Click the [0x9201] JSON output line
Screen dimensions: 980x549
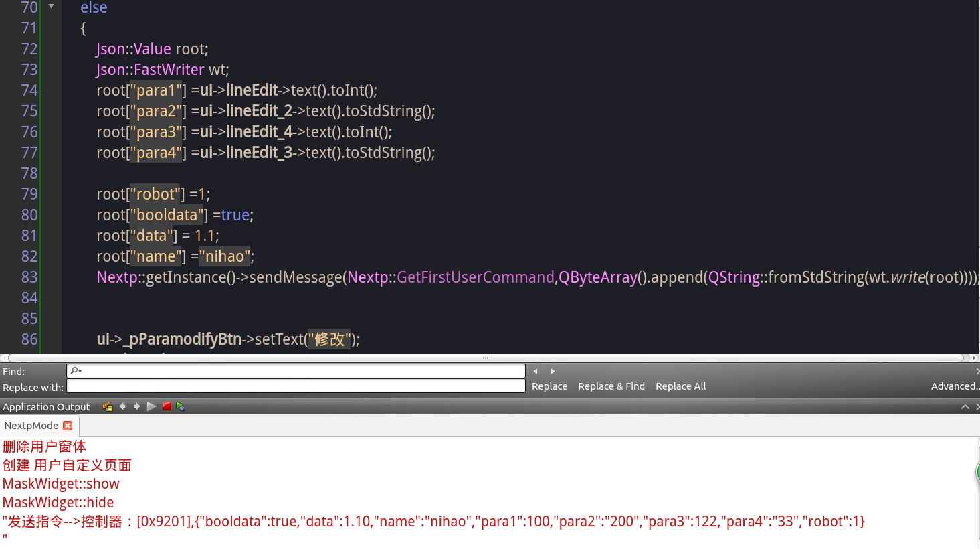(x=433, y=522)
